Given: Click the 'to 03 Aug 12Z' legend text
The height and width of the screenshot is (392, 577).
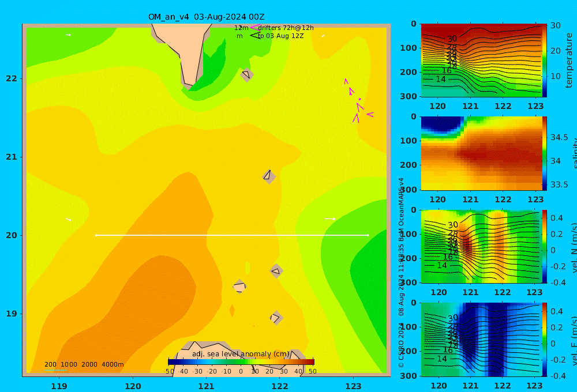Looking at the screenshot, I should (280, 36).
